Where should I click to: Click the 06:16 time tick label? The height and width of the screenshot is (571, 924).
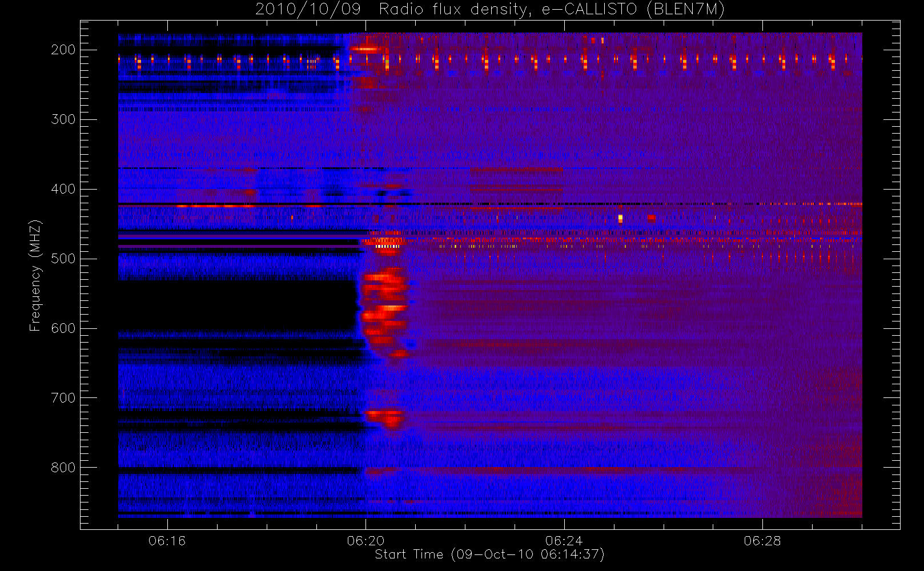coord(167,541)
